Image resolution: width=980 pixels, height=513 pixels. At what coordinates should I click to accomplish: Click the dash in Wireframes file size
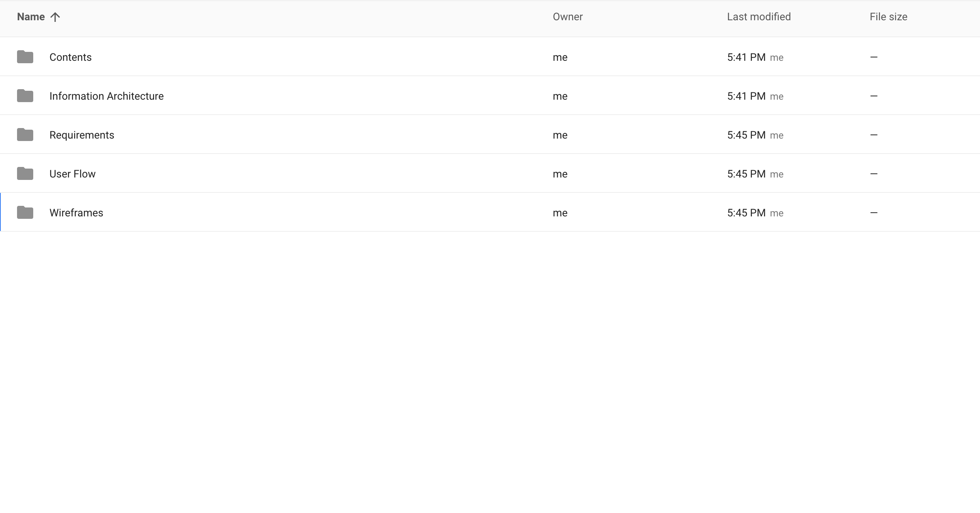pos(873,212)
